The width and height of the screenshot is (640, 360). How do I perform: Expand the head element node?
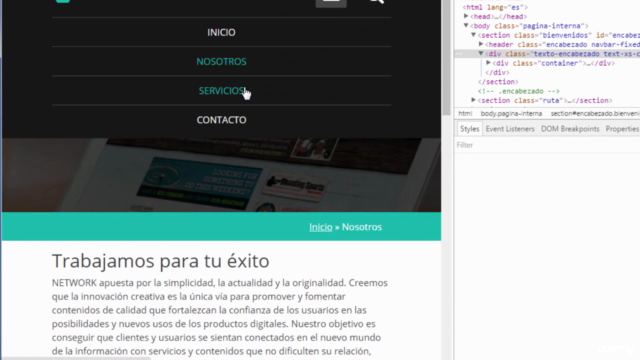pyautogui.click(x=466, y=16)
